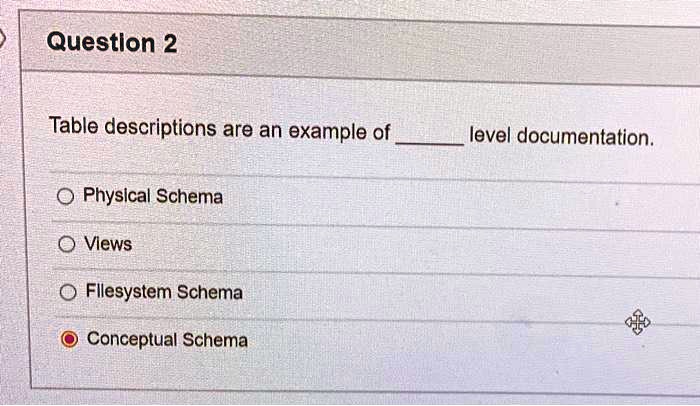Select the Physical Schema radio button
Image resolution: width=700 pixels, height=406 pixels.
65,197
